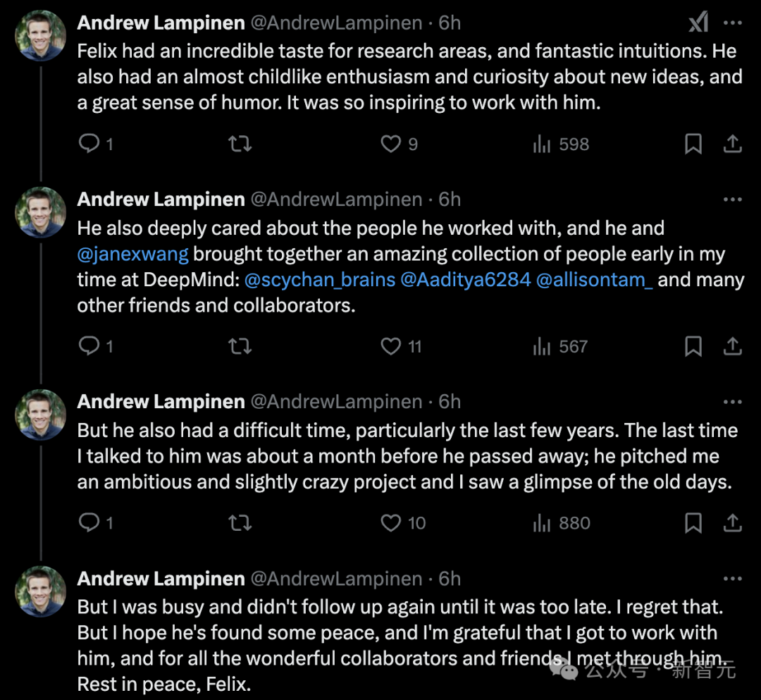Share the 'difficult time' tweet

pyautogui.click(x=733, y=523)
